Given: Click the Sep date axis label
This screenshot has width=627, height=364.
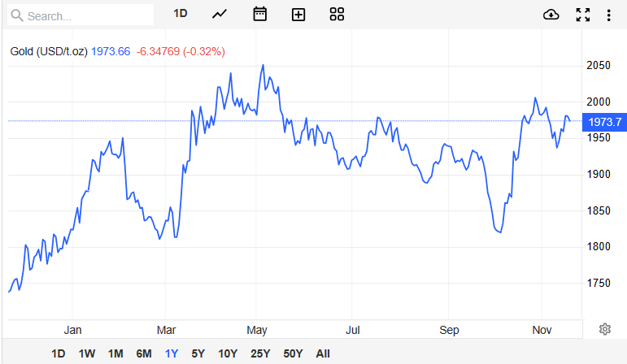Looking at the screenshot, I should click(449, 330).
